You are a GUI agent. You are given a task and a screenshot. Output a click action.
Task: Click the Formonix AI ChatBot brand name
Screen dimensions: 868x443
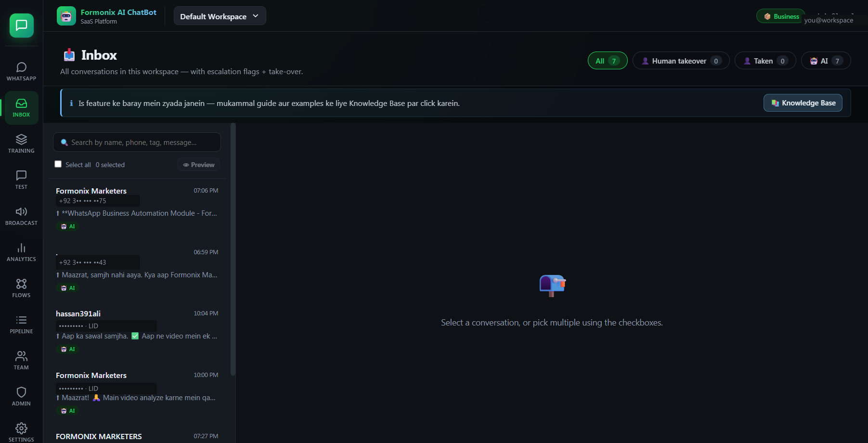point(118,13)
